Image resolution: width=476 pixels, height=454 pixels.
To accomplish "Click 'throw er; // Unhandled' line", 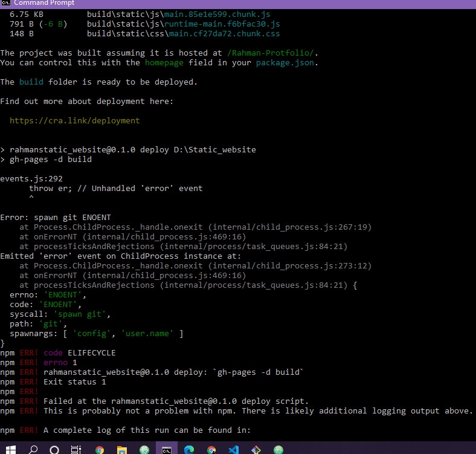I will (x=115, y=189).
